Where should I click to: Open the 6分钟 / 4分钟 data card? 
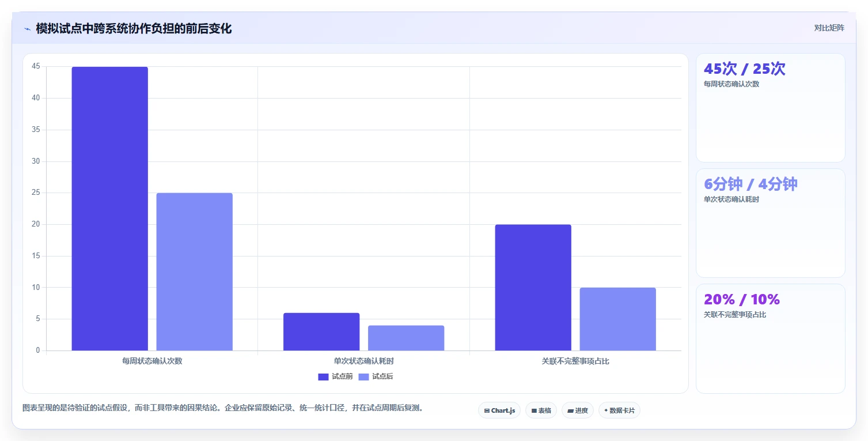tap(771, 223)
